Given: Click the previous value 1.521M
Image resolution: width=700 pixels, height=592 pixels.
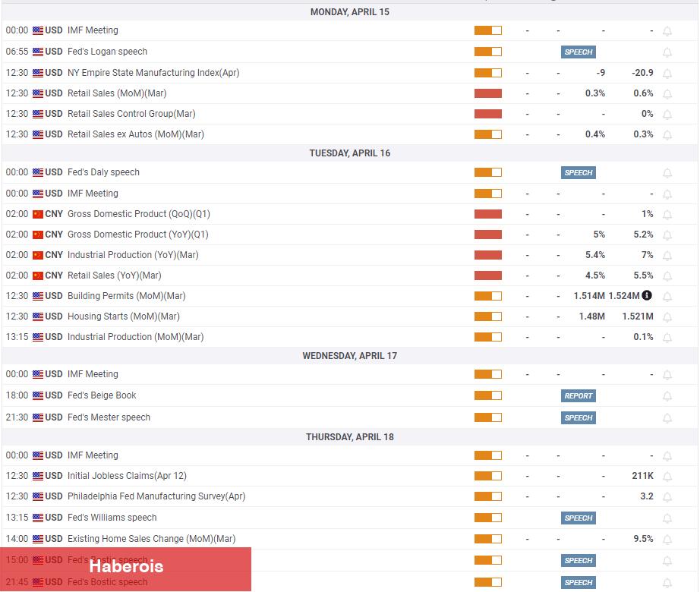Looking at the screenshot, I should (x=638, y=316).
